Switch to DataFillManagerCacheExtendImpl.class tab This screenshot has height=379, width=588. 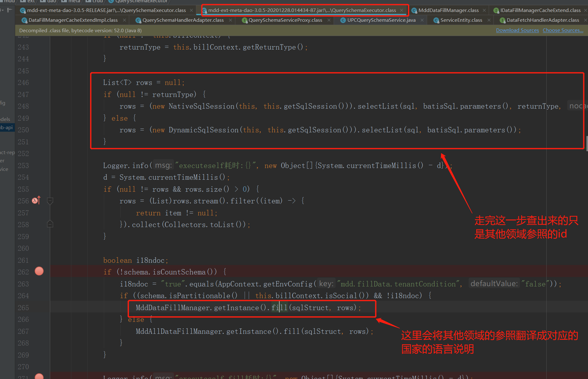pyautogui.click(x=73, y=20)
